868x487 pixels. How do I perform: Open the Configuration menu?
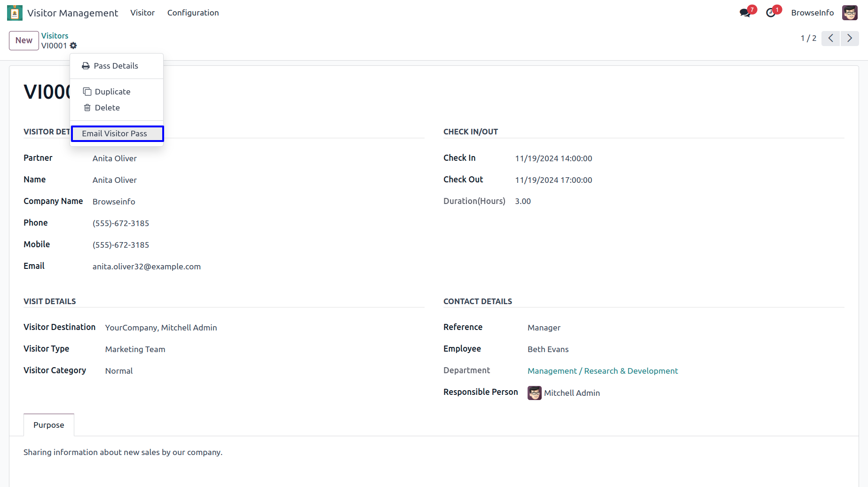click(x=193, y=13)
